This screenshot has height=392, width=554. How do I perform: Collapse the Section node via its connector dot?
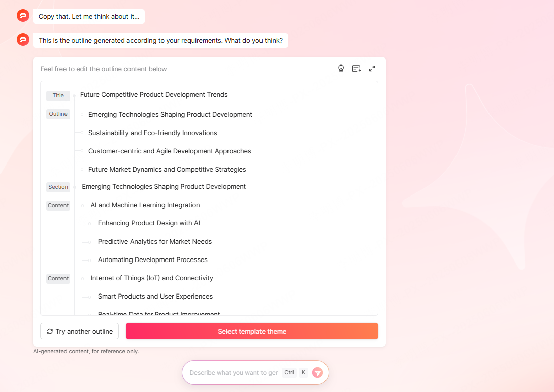pyautogui.click(x=75, y=187)
